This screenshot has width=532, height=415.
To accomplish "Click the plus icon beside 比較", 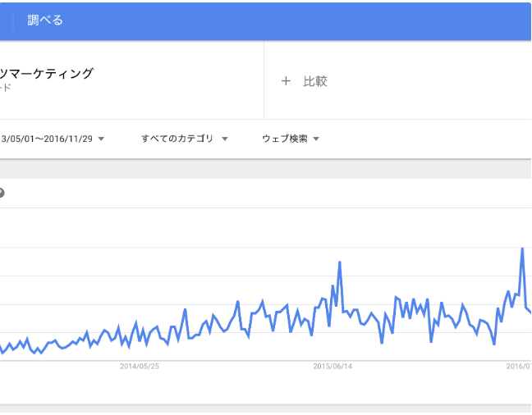I will tap(286, 81).
